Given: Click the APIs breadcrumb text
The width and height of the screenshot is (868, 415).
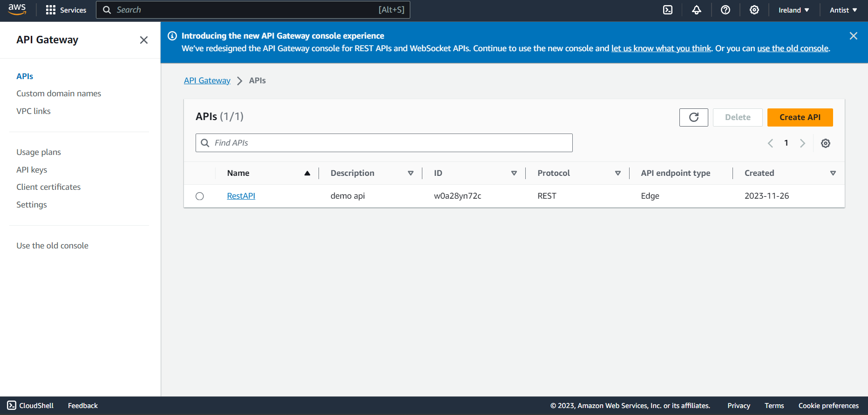Looking at the screenshot, I should (258, 80).
